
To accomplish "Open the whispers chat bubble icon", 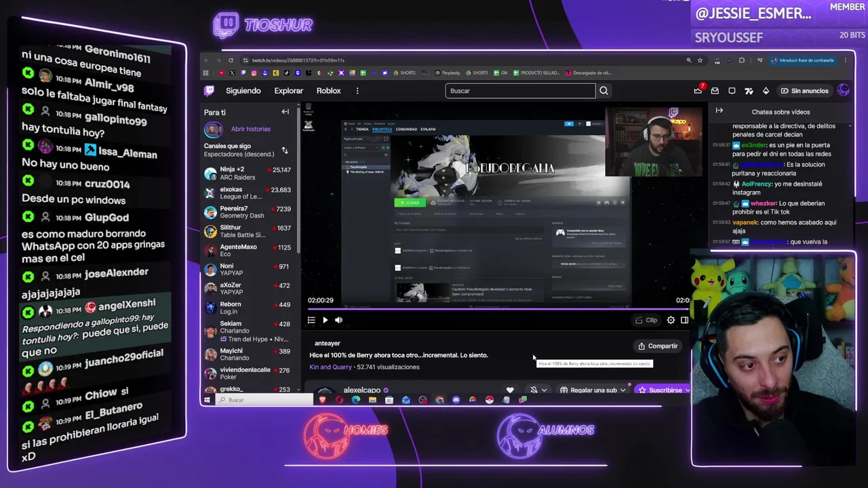I will pyautogui.click(x=732, y=91).
